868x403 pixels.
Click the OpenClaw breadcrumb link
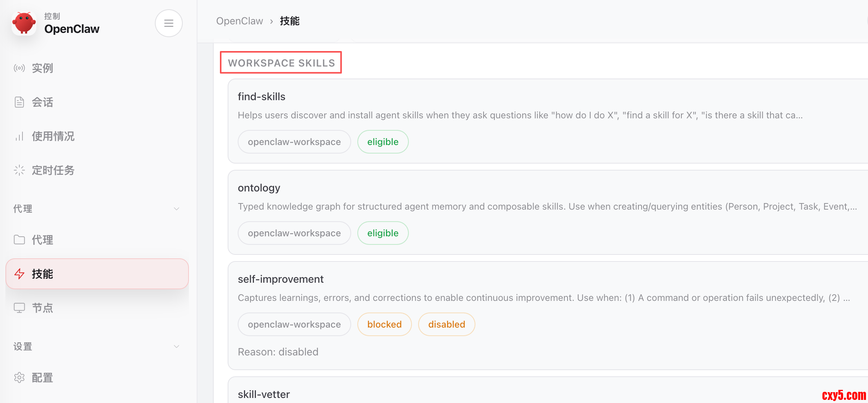click(x=239, y=21)
